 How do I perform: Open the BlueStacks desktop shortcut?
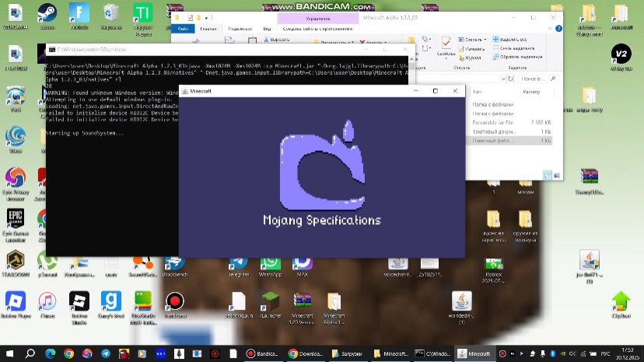[143, 302]
